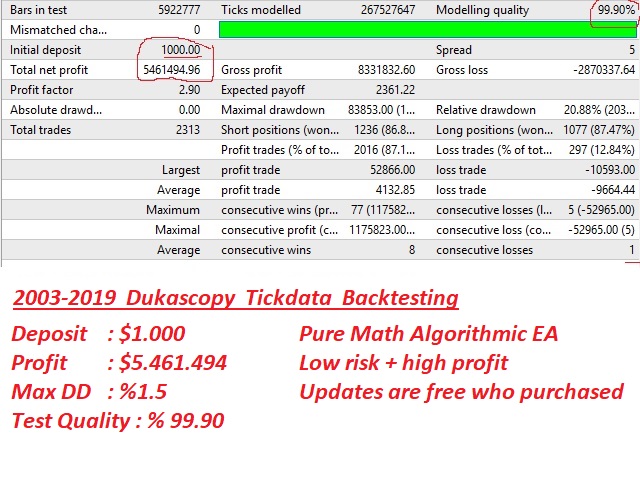This screenshot has height=480, width=640.
Task: Select Loss trades value 297 (12.84%)
Action: click(602, 150)
